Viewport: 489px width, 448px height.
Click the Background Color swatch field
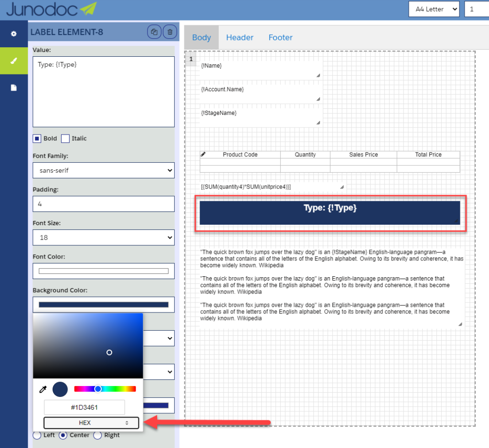tap(104, 305)
